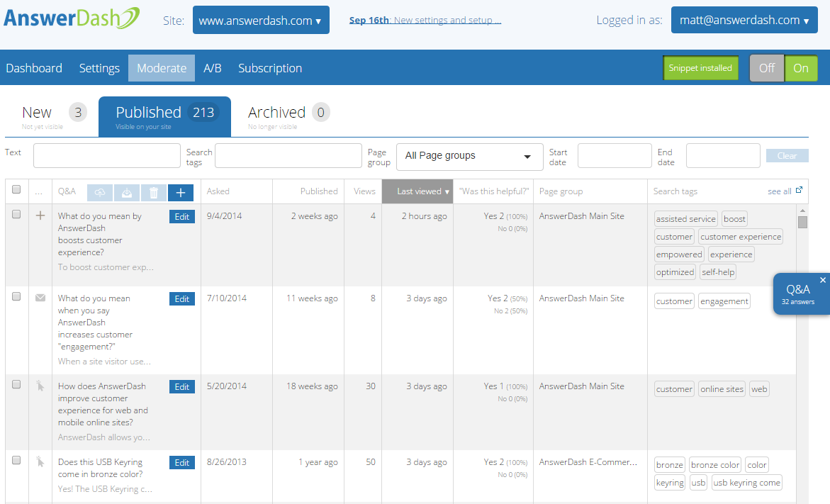Click the plus add Q&A button
830x504 pixels.
tap(181, 193)
